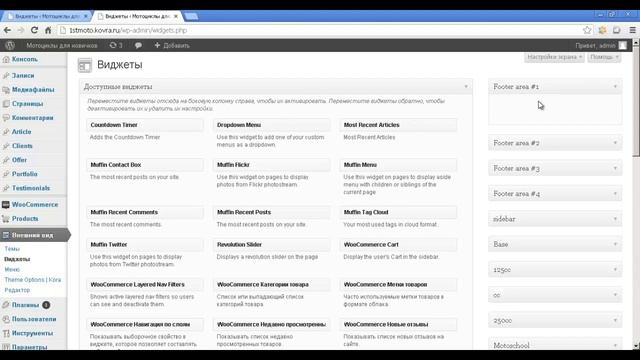
Task: Open the Помощь help dropdown
Action: [604, 57]
